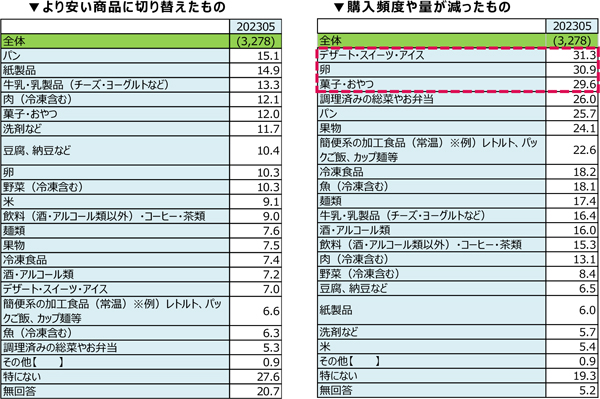This screenshot has width=600, height=399.
Task: Click 'パン' label in the right table
Action: click(328, 114)
